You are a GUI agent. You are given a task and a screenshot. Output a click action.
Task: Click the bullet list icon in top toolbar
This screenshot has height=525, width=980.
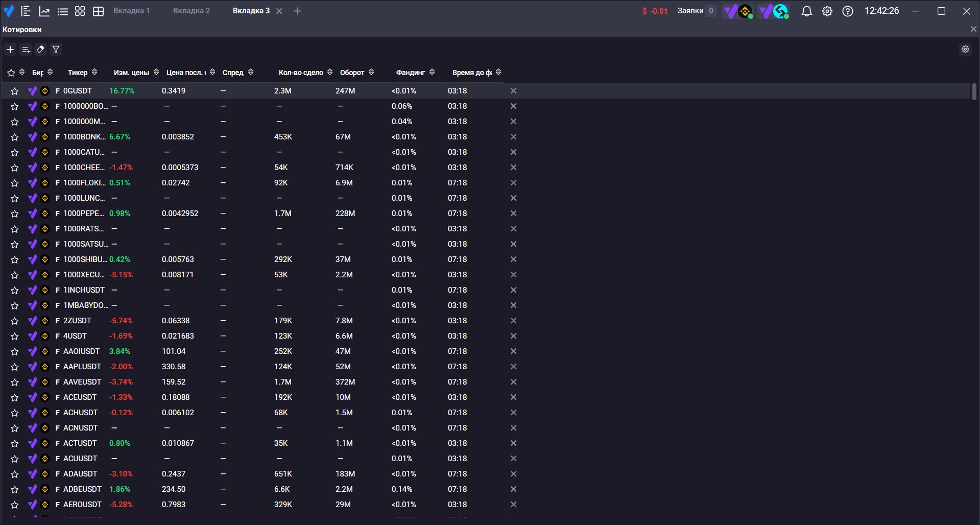pyautogui.click(x=62, y=11)
